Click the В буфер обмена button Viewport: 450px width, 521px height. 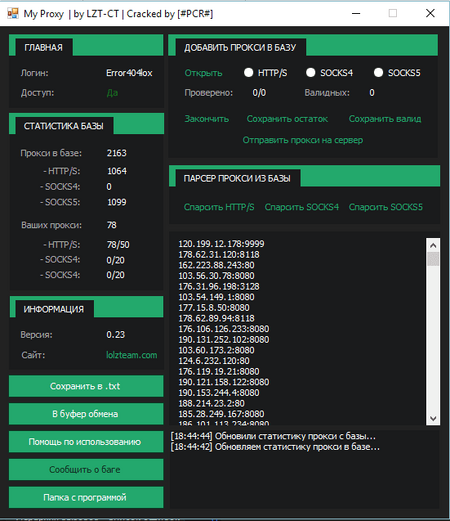click(x=86, y=414)
